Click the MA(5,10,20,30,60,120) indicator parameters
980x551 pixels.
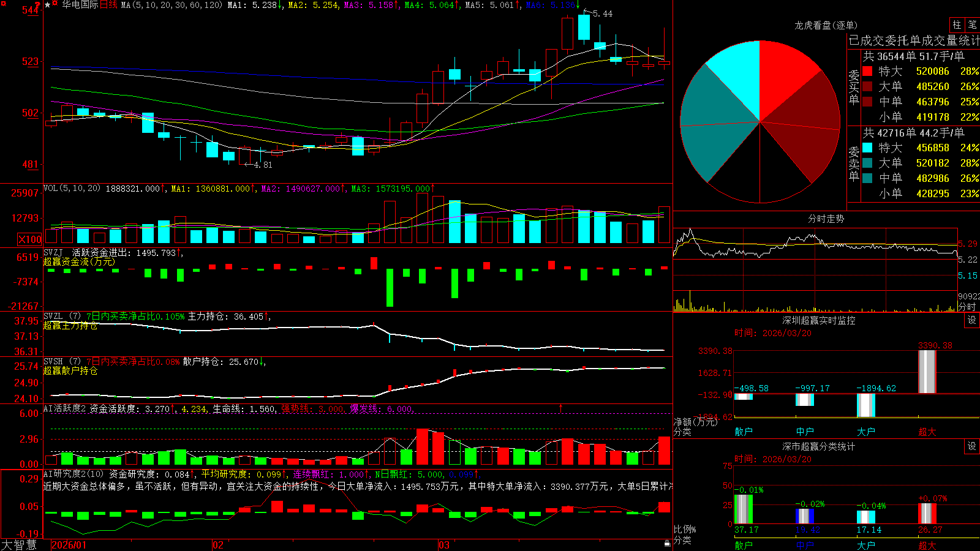click(171, 5)
